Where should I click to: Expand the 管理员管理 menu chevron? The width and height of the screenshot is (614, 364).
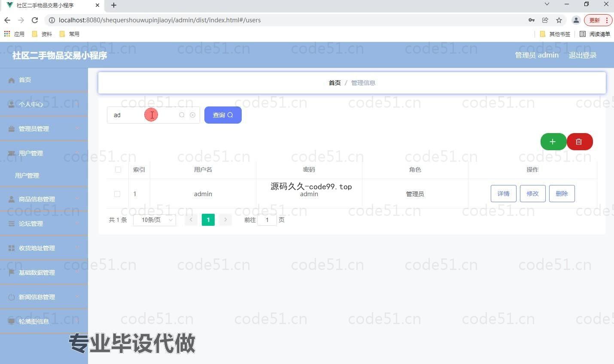(x=77, y=128)
